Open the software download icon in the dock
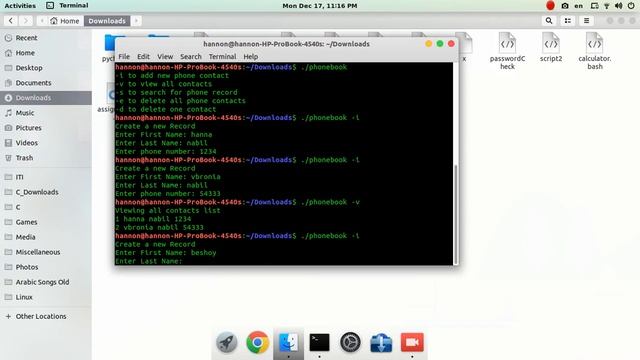The image size is (640, 360). tap(381, 342)
